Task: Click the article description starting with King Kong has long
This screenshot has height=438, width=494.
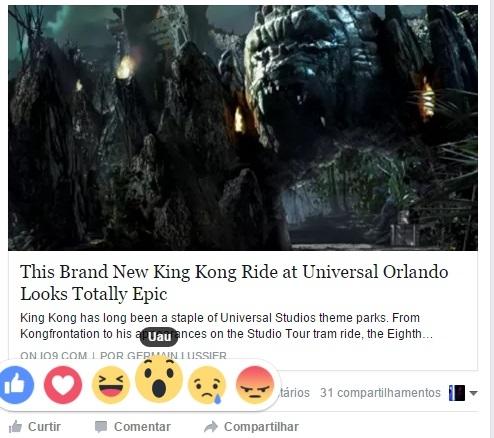Action: [227, 326]
